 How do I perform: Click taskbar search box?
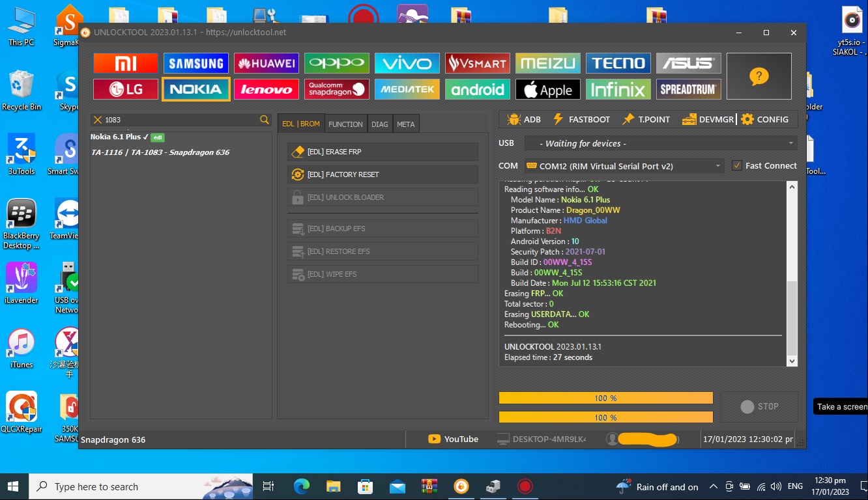click(142, 486)
